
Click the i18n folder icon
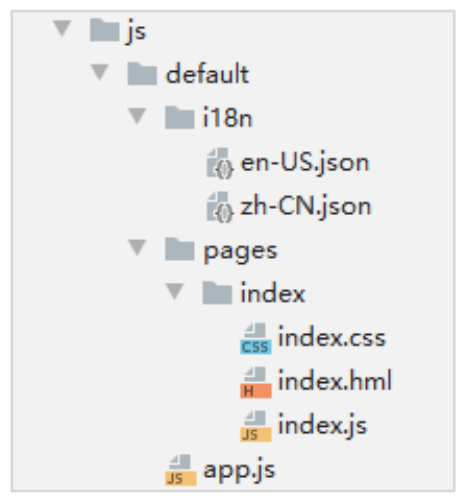pyautogui.click(x=180, y=117)
